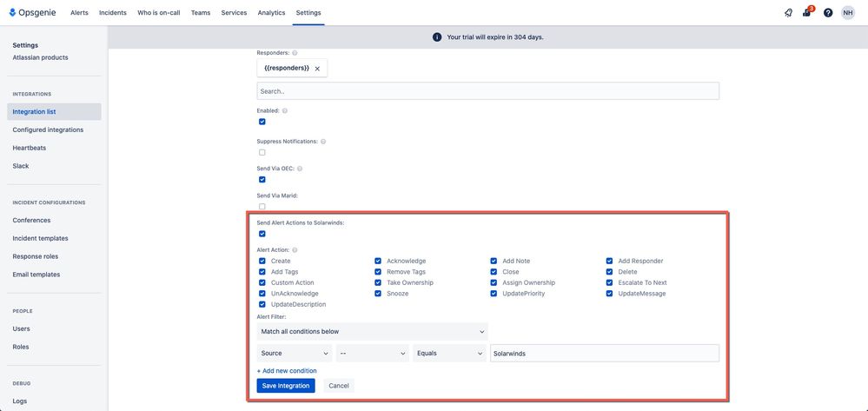
Task: Click help icon next to Alert Action
Action: pos(295,249)
